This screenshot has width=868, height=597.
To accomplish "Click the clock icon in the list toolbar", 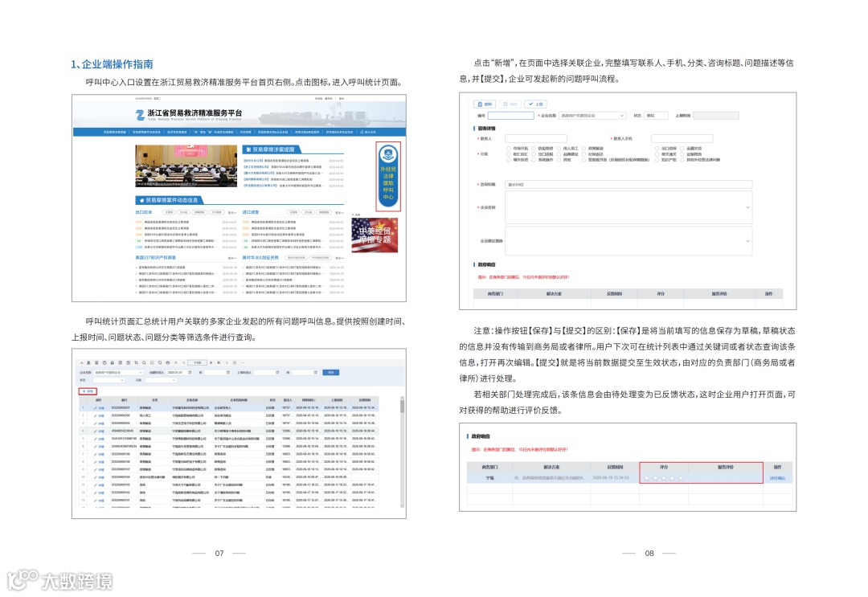I will (x=104, y=363).
